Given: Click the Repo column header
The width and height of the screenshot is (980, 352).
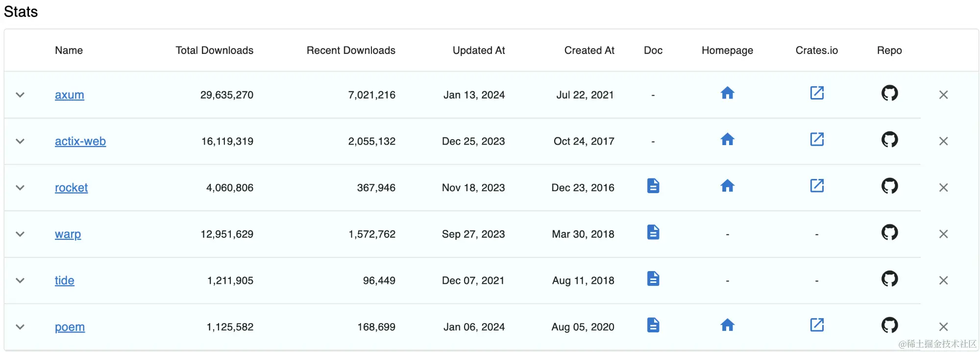Looking at the screenshot, I should point(889,50).
